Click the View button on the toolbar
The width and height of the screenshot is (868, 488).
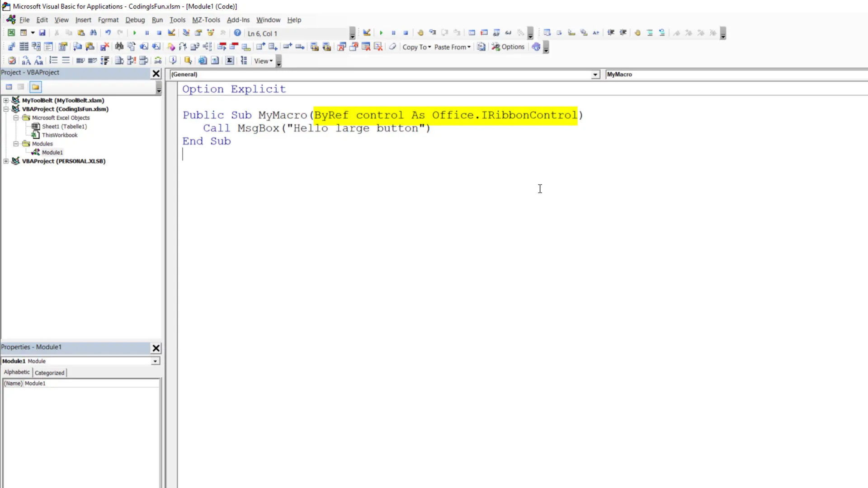pyautogui.click(x=263, y=61)
